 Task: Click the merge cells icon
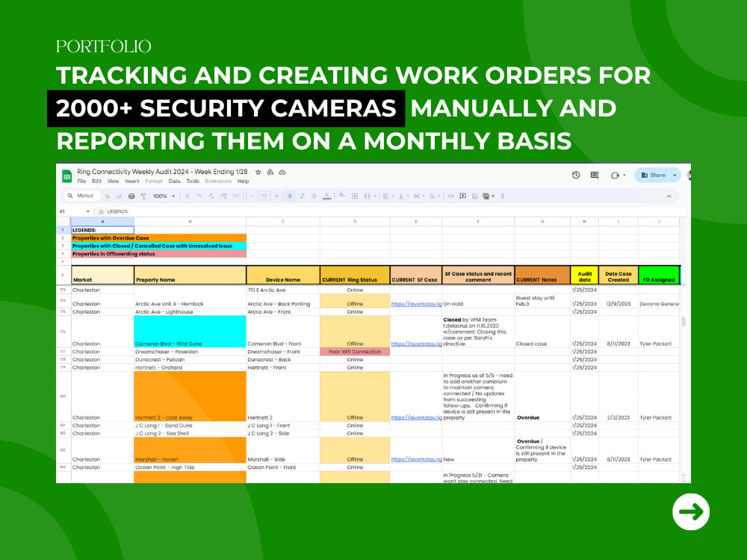click(x=367, y=196)
